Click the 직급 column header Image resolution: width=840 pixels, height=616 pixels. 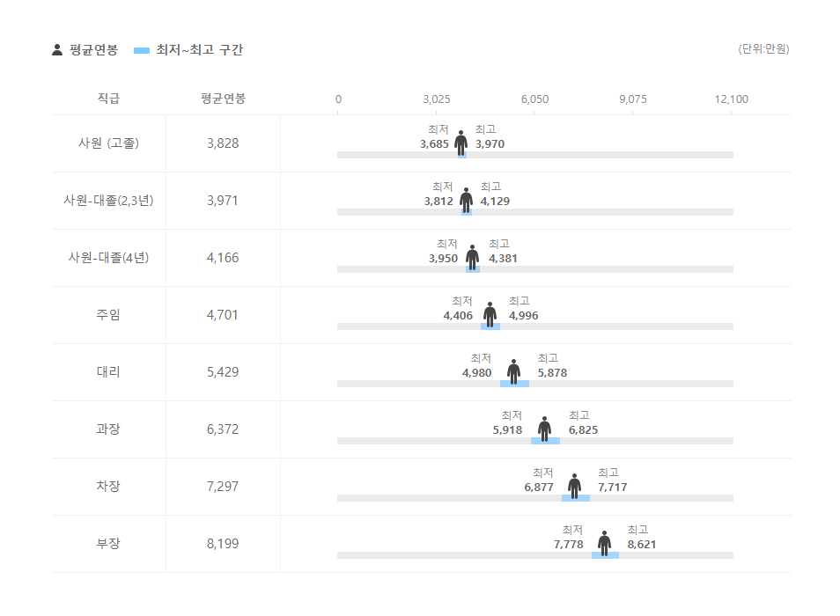click(x=108, y=99)
